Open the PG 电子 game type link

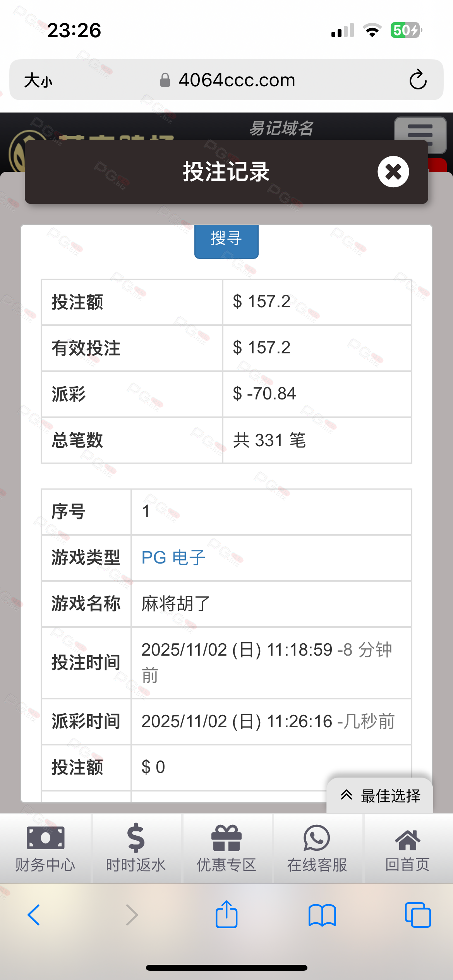(173, 558)
